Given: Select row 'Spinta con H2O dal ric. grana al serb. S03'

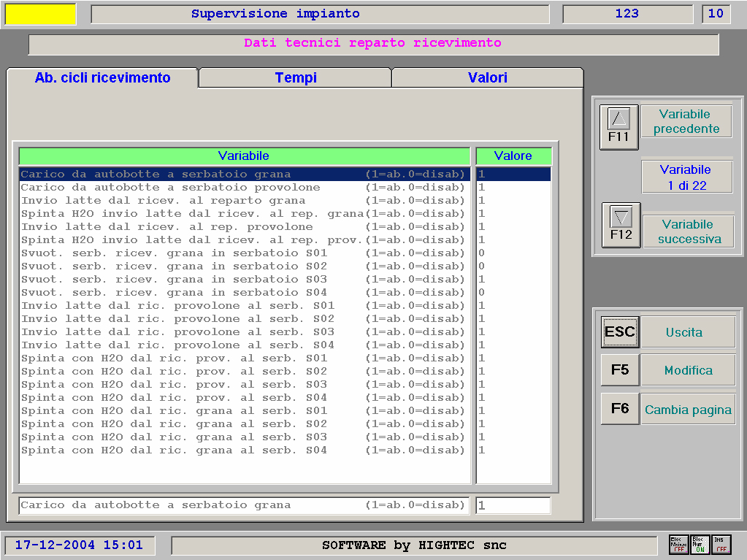Looking at the screenshot, I should pos(245,437).
